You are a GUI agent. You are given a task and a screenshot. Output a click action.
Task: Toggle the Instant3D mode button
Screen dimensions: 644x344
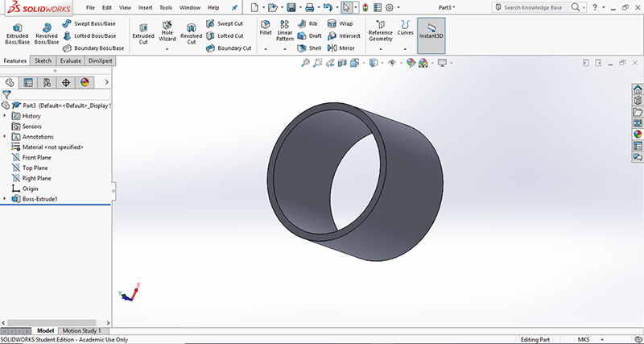tap(431, 32)
